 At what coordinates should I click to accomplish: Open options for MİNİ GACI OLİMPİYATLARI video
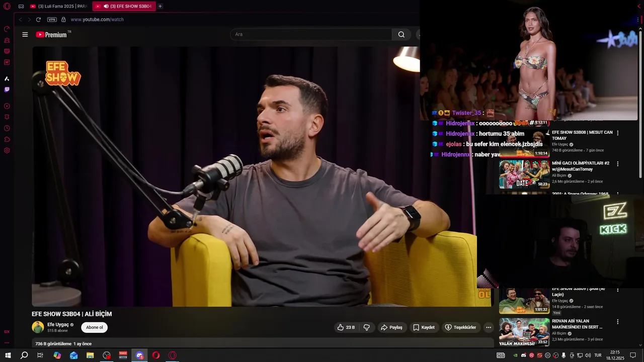pyautogui.click(x=618, y=164)
